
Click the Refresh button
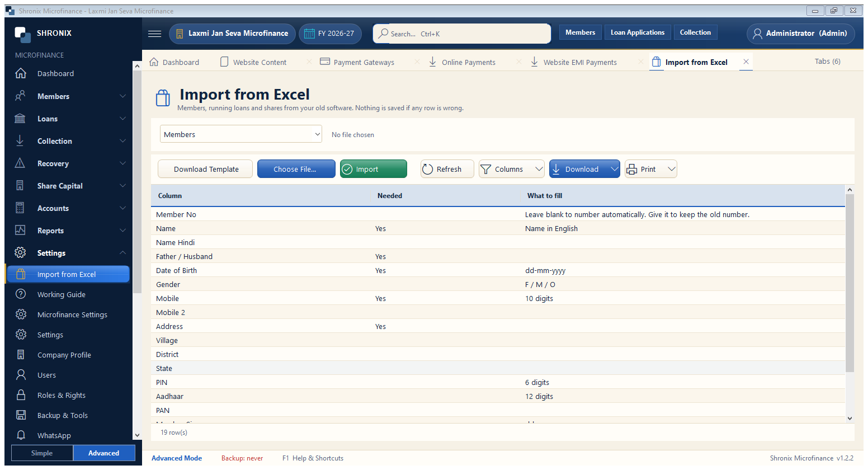point(447,169)
